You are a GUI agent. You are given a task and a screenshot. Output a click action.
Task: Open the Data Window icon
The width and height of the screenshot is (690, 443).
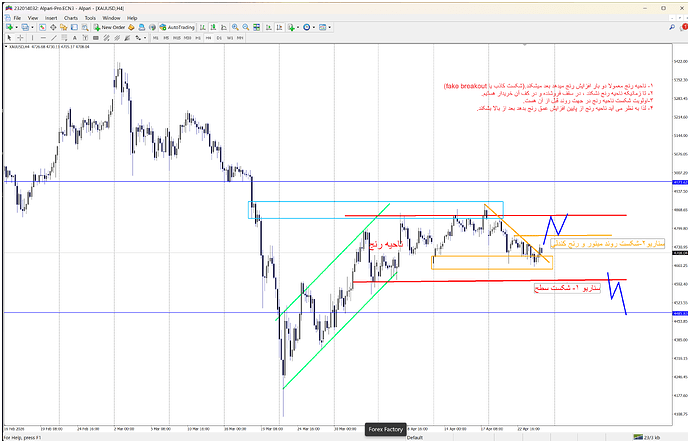click(53, 27)
